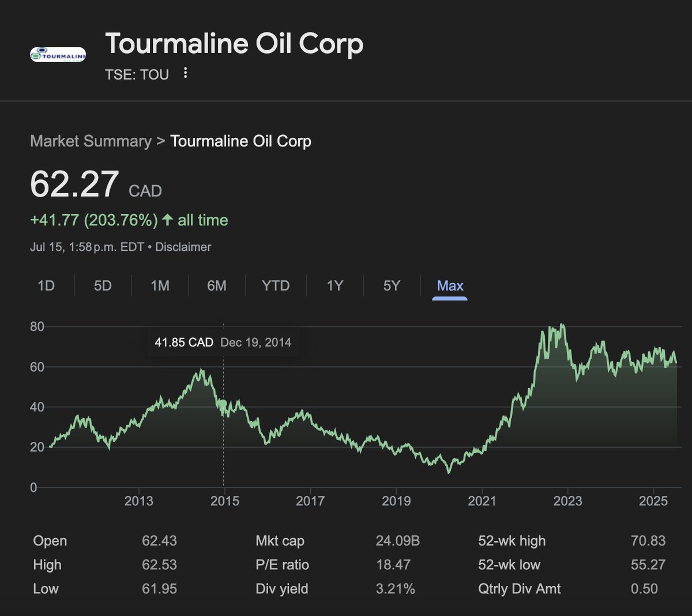The width and height of the screenshot is (692, 616).
Task: Open the Disclaimer link
Action: (x=183, y=247)
